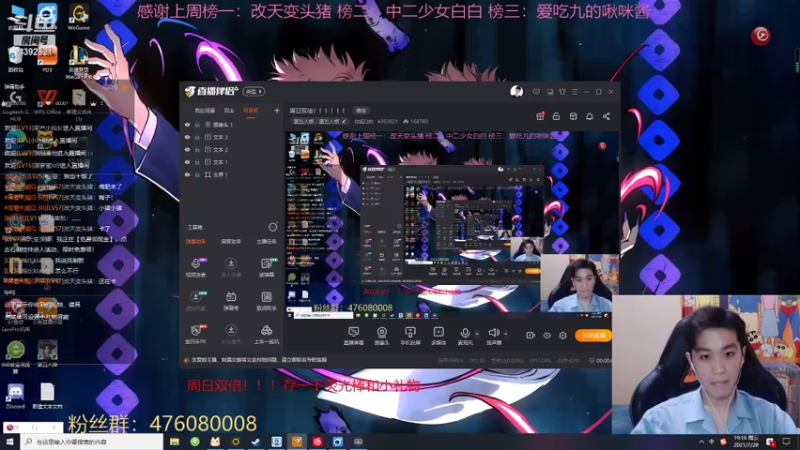The image size is (800, 450).
Task: Mute the speaker icon in bottom bar
Action: pyautogui.click(x=493, y=335)
